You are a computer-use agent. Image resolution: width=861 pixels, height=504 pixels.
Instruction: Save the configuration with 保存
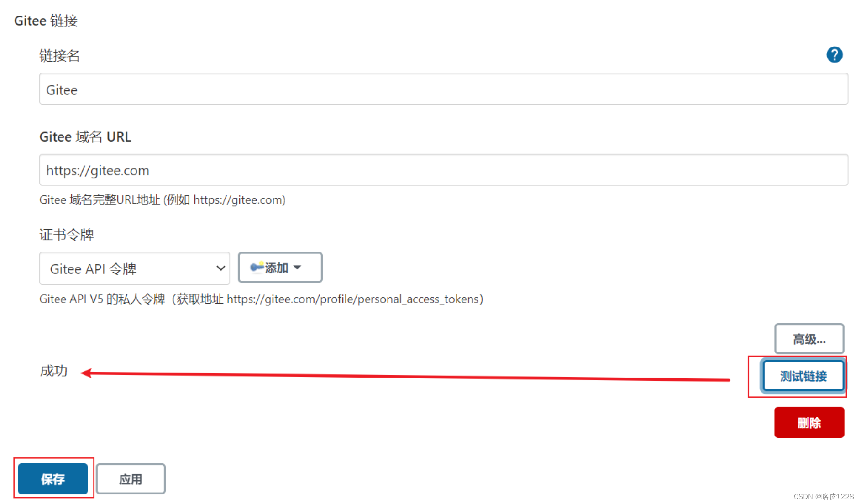pos(53,478)
